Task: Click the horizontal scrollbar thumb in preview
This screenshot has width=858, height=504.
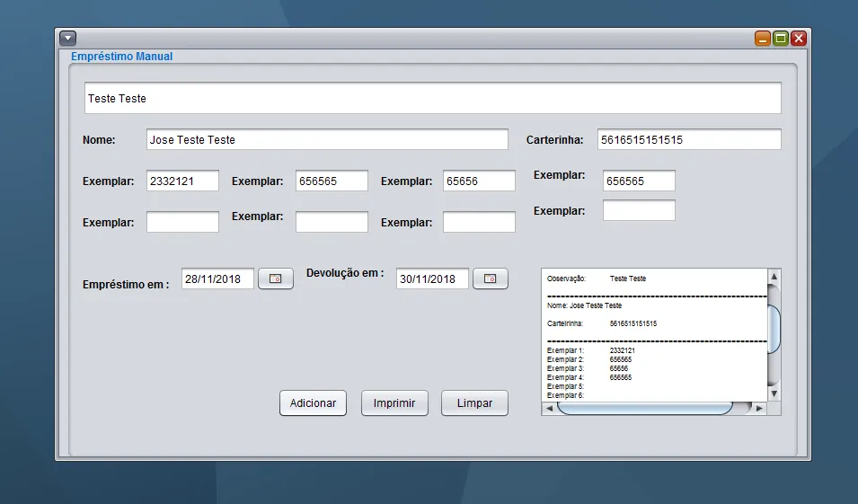Action: pyautogui.click(x=644, y=409)
